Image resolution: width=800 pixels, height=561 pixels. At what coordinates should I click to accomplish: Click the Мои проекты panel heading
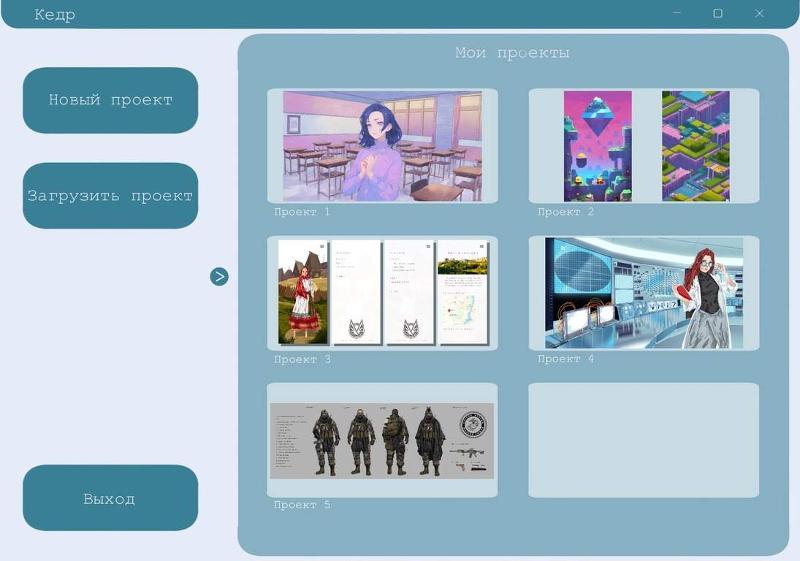coord(512,53)
